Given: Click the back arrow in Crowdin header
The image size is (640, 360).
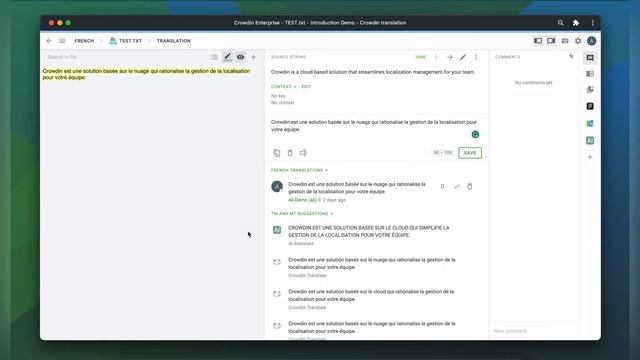Looking at the screenshot, I should 49,41.
